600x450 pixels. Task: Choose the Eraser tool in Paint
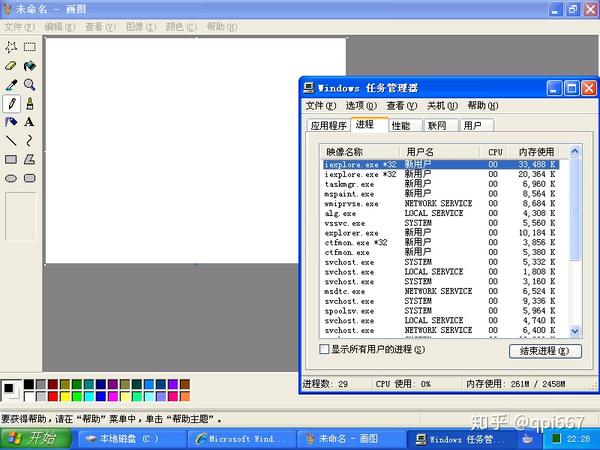11,66
